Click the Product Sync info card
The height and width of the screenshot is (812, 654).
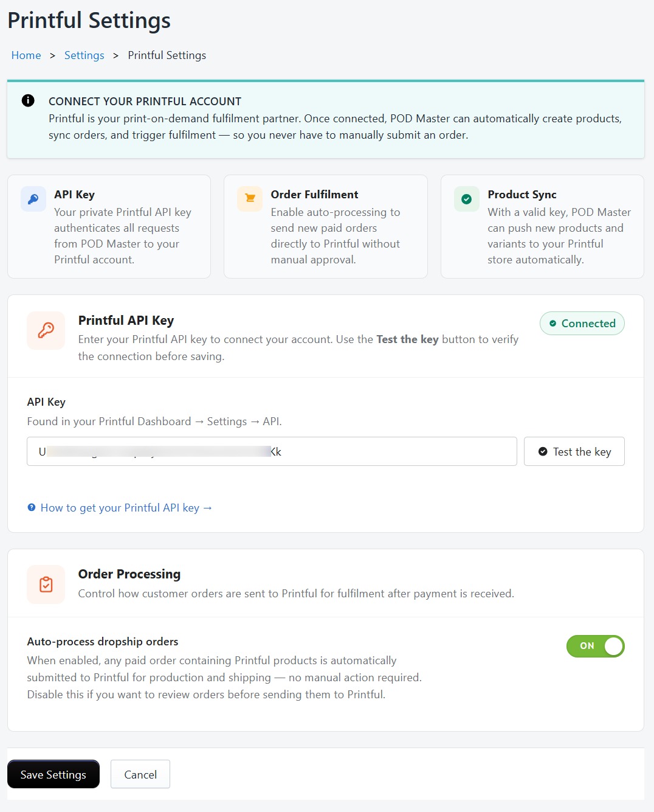[542, 226]
